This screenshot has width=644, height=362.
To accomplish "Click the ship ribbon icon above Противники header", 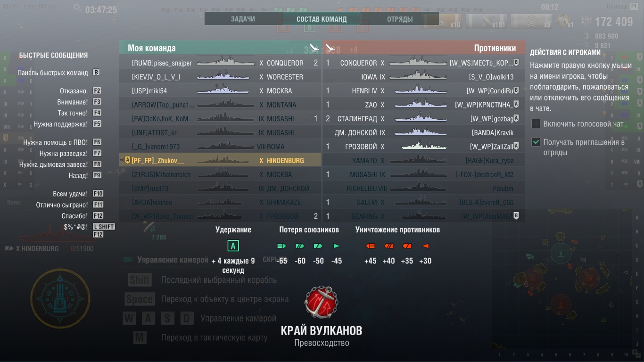I will point(330,48).
